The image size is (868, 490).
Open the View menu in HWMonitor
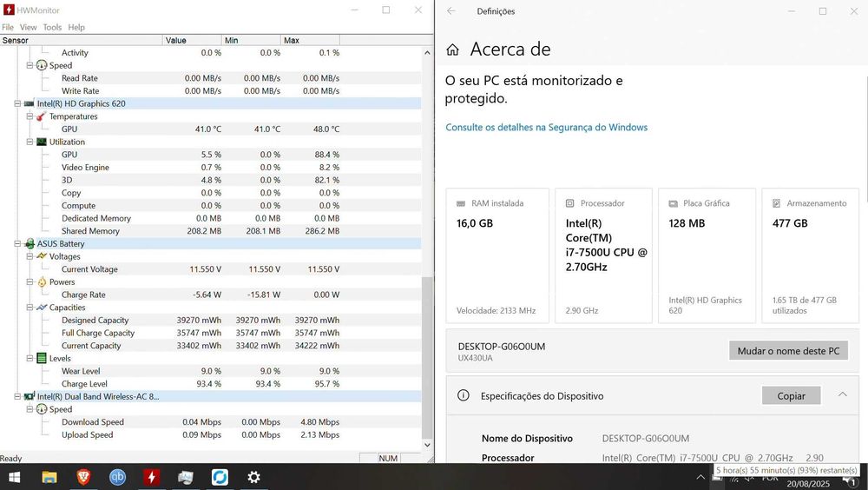[29, 27]
